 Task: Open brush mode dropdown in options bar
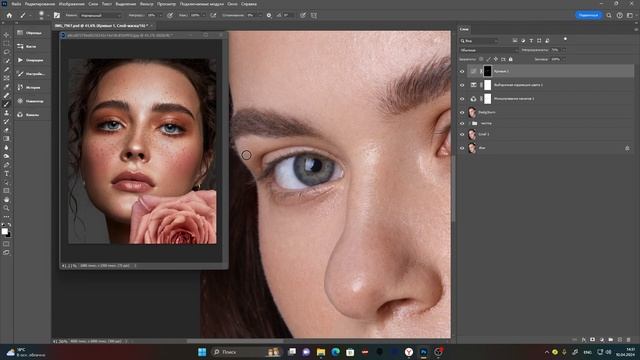point(100,15)
